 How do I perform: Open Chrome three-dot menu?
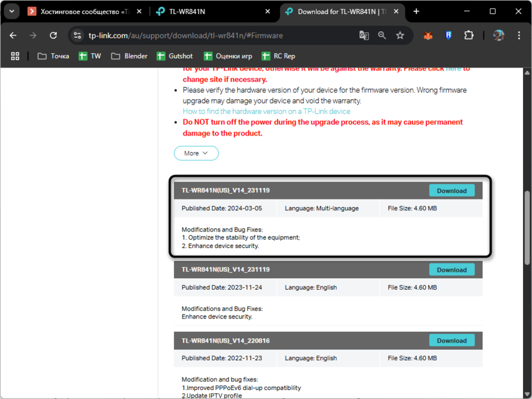point(519,35)
